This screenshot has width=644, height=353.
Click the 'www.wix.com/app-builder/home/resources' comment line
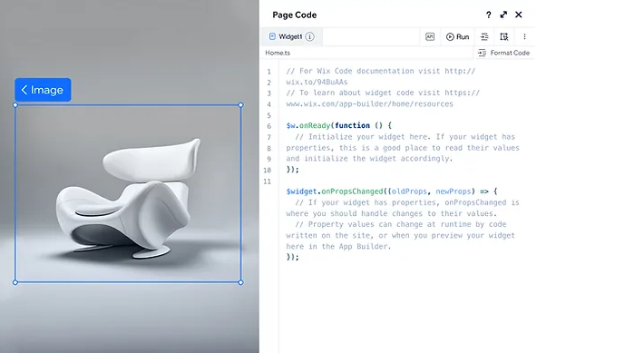click(x=370, y=104)
